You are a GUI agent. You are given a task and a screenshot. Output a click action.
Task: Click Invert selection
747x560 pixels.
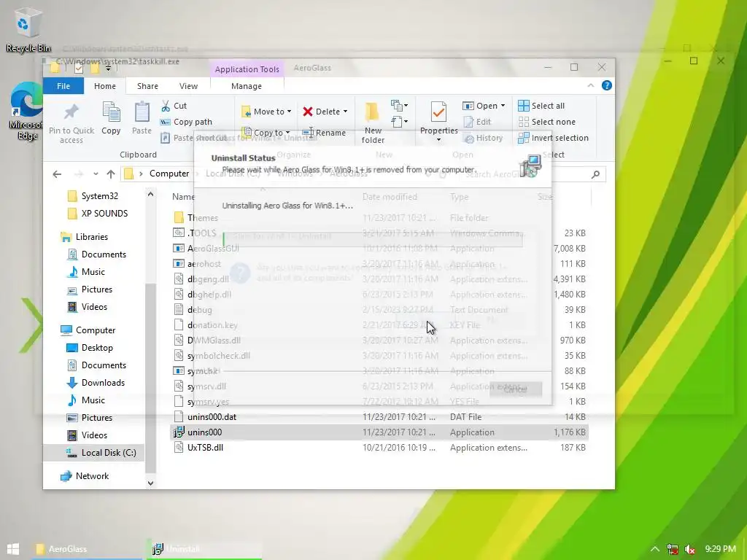click(553, 138)
